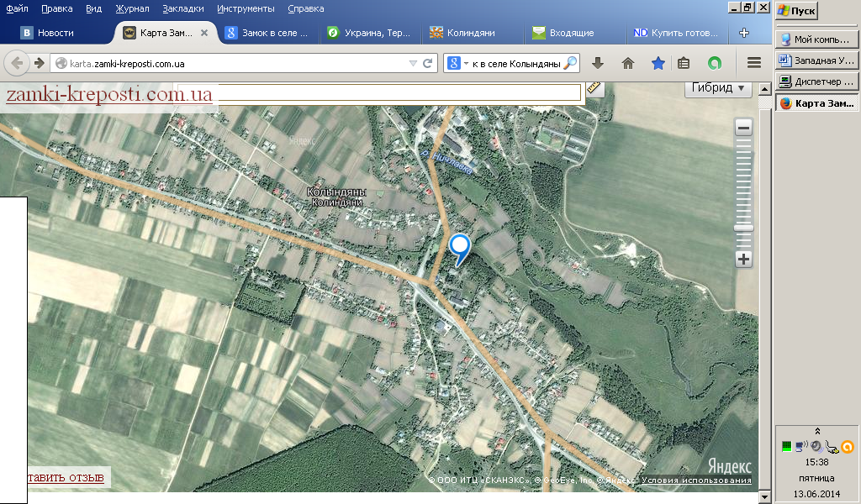Viewport: 861px width, 504px height.
Task: Expand hidden tray icons chevron
Action: pyautogui.click(x=817, y=431)
